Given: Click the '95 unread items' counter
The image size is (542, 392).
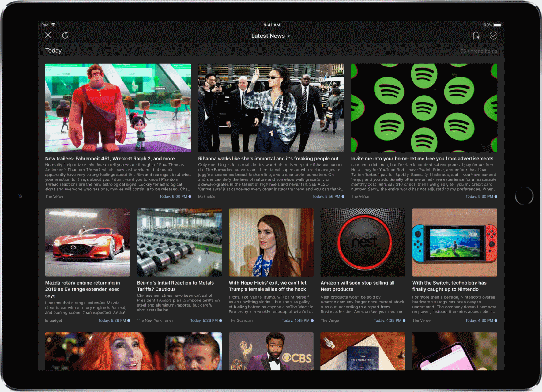Looking at the screenshot, I should pos(479,51).
